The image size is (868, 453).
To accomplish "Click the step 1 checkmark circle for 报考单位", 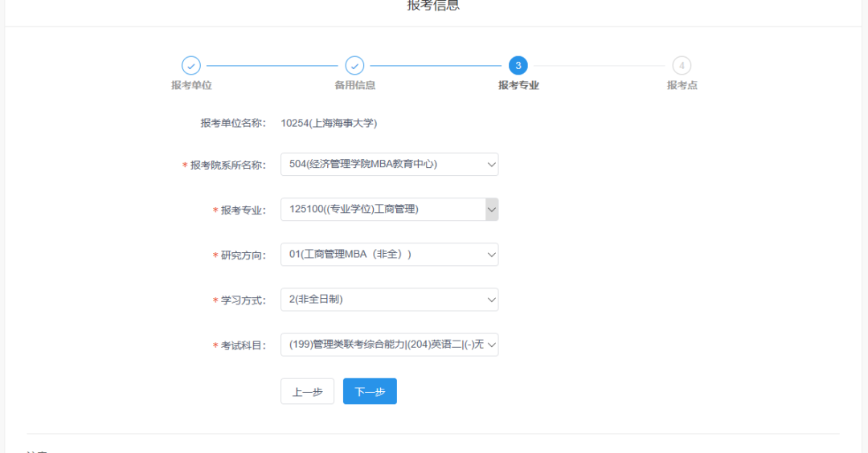I will tap(191, 66).
